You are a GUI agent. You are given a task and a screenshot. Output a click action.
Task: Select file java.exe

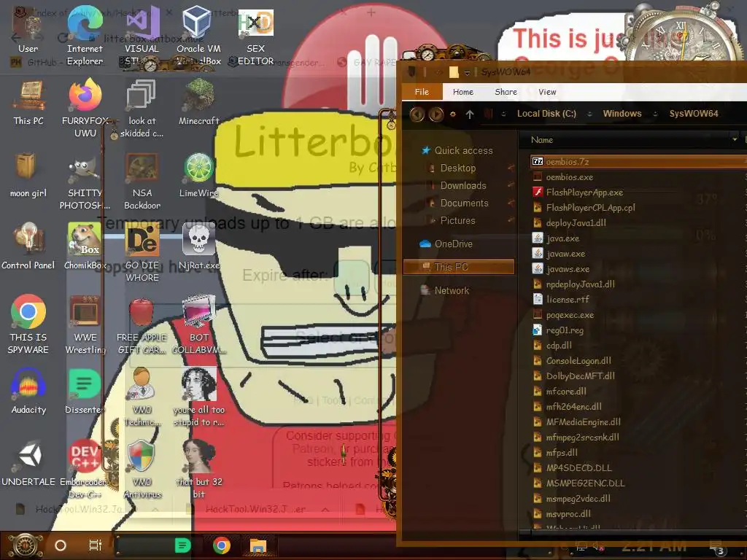[555, 238]
